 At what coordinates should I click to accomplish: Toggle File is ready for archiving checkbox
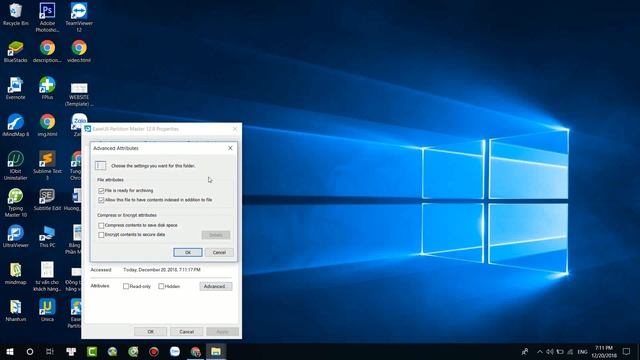(x=101, y=191)
